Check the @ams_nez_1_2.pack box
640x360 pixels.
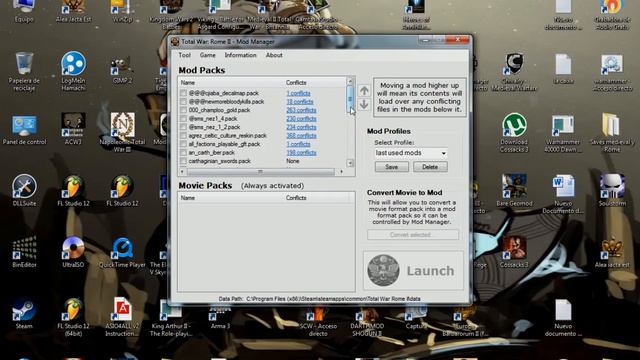183,127
